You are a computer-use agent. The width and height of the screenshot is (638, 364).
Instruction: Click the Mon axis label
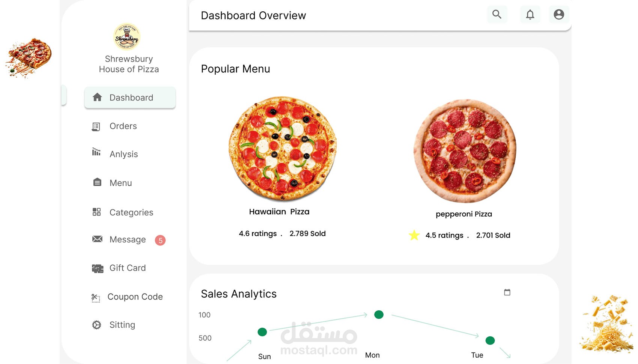coord(372,355)
